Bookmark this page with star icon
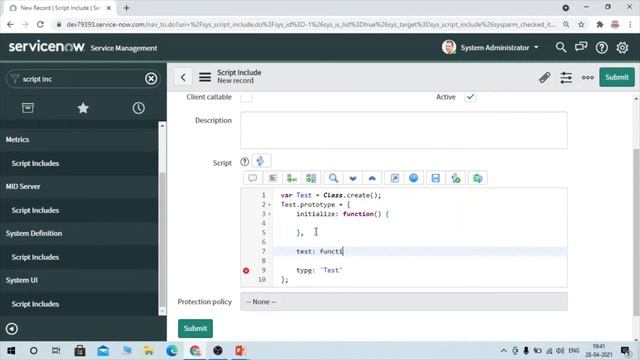The image size is (640, 360). 581,24
